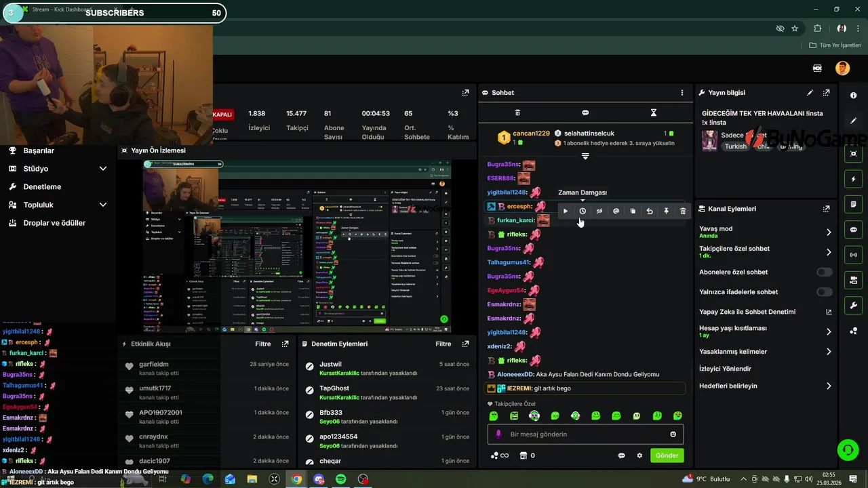Click the play icon in message action bar
Screen dimensions: 868x488
566,211
